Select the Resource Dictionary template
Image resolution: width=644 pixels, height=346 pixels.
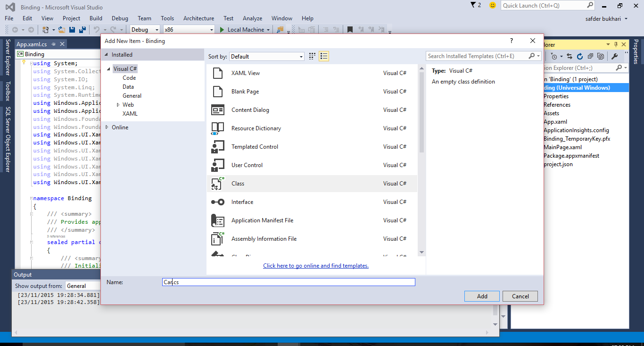point(312,128)
